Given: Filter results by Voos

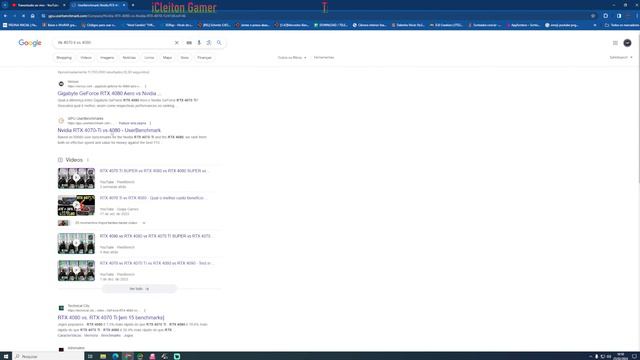Looking at the screenshot, I should 184,58.
